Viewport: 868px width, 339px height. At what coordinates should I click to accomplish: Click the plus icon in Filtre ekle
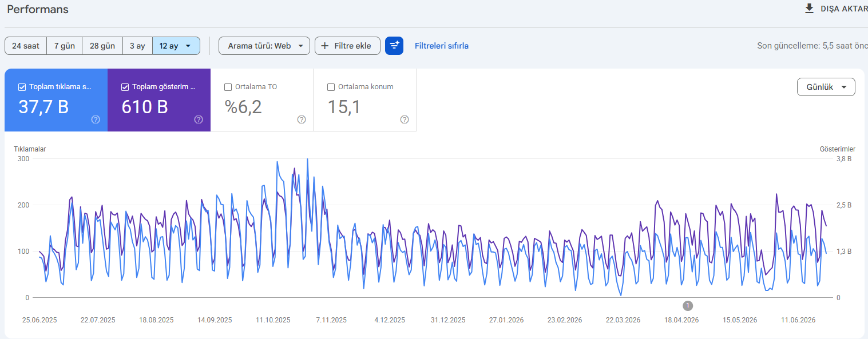pyautogui.click(x=325, y=46)
